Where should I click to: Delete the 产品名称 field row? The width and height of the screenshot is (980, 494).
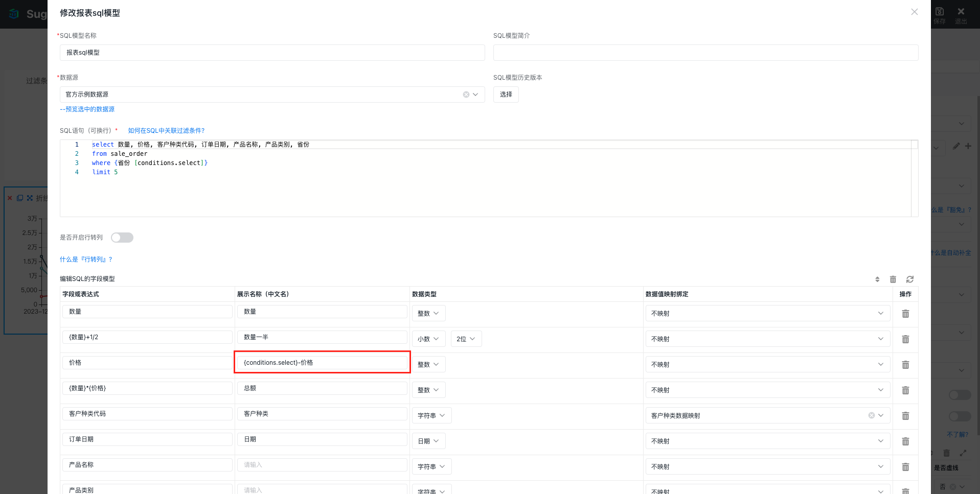point(905,467)
